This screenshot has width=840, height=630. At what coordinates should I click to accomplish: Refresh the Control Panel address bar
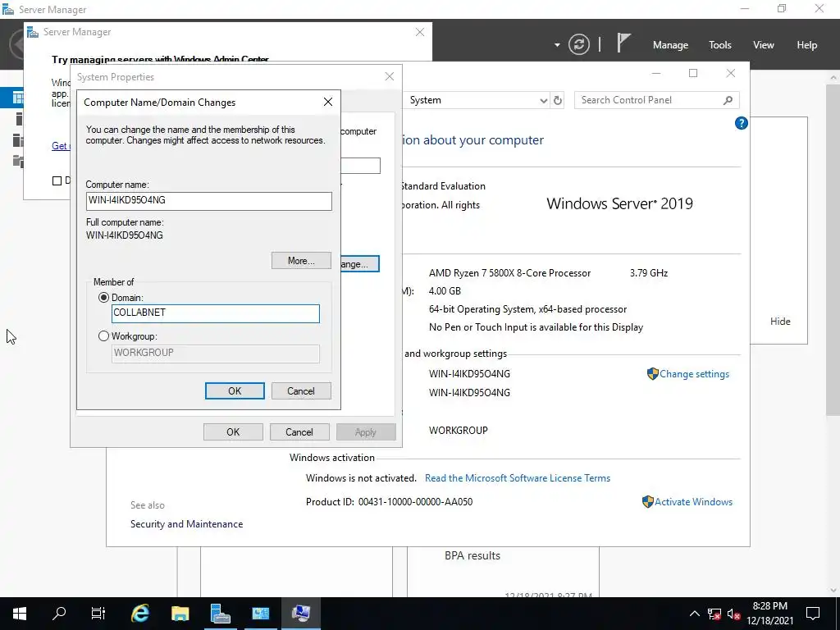(x=558, y=100)
